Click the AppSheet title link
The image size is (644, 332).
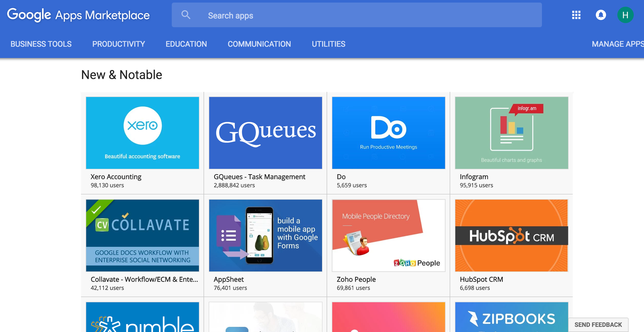tap(229, 279)
